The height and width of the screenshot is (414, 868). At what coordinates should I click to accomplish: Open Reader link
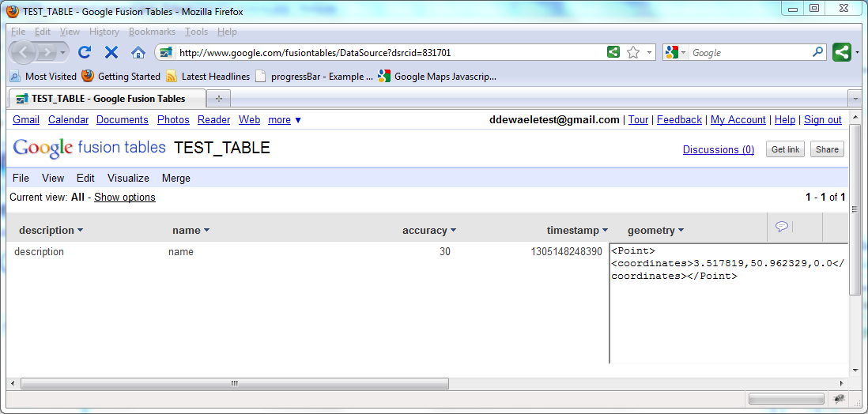213,119
